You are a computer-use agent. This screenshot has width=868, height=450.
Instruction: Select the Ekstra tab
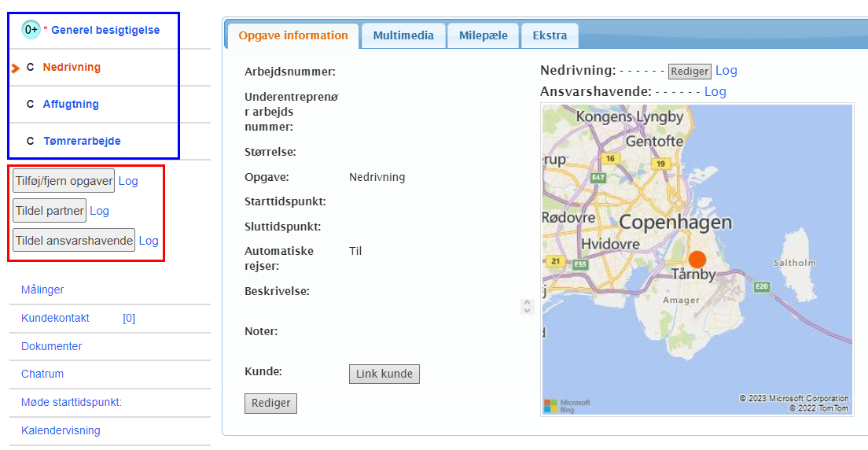pyautogui.click(x=550, y=35)
